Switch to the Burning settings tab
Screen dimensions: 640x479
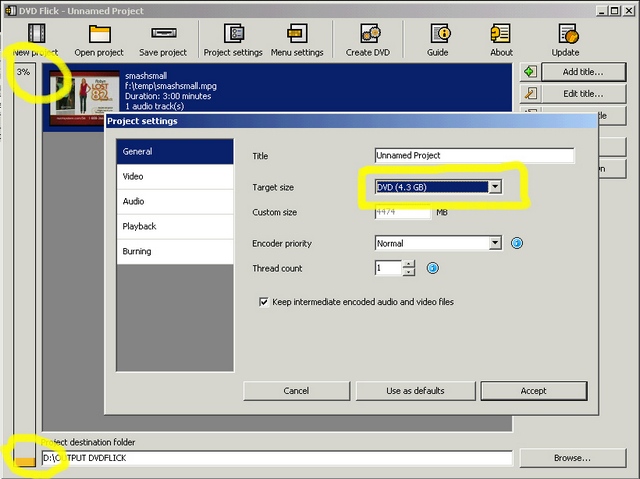pyautogui.click(x=175, y=251)
